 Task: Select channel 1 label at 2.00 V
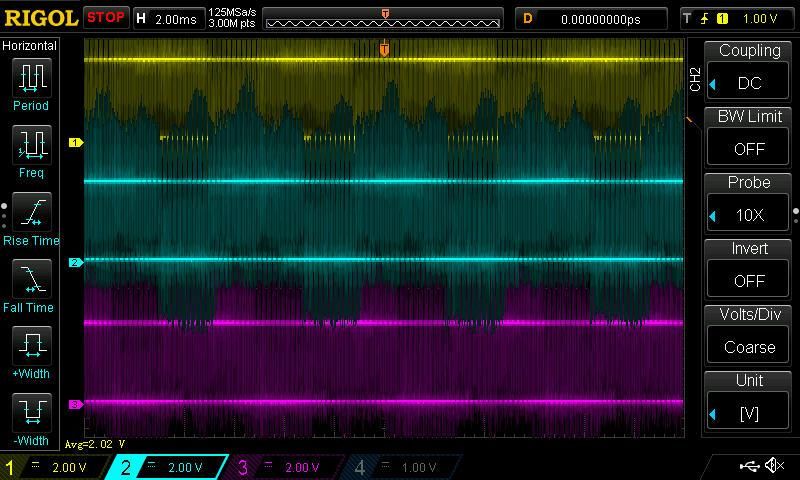point(54,467)
